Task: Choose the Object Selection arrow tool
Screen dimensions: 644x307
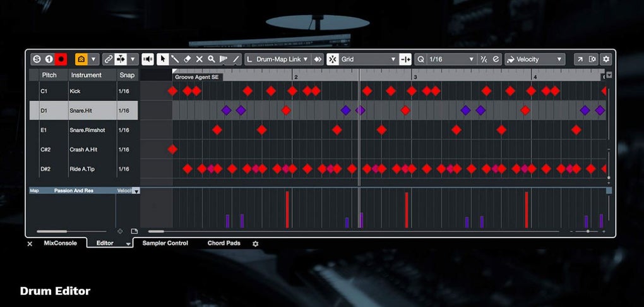Action: (x=163, y=59)
